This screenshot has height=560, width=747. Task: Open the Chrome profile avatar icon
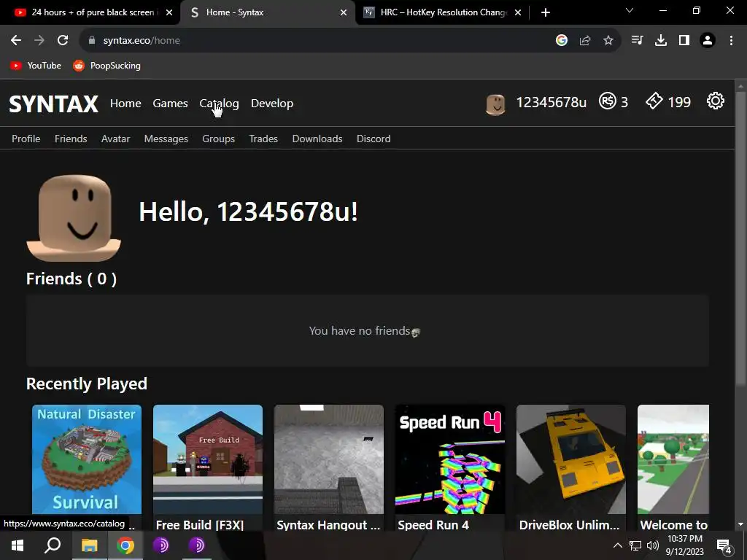click(x=708, y=41)
